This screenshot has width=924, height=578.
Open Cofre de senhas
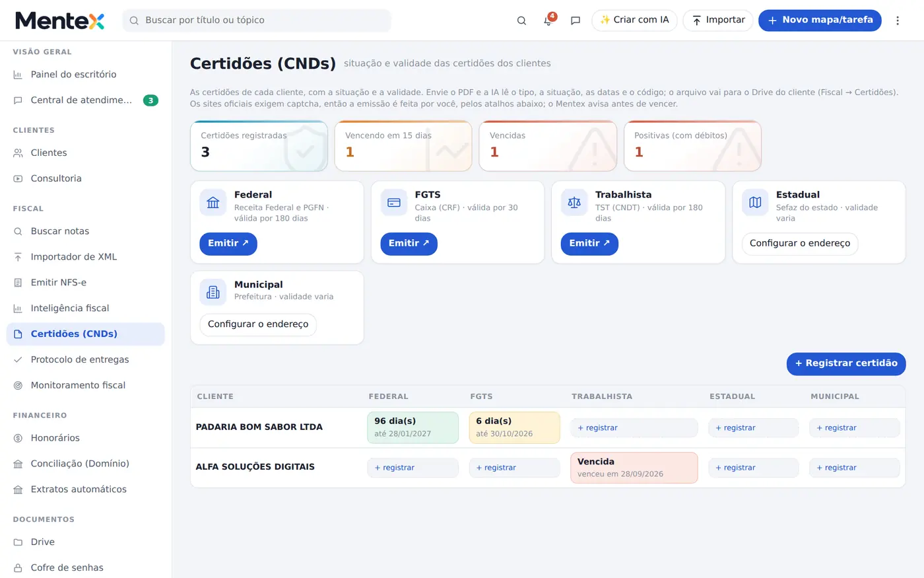tap(86, 567)
